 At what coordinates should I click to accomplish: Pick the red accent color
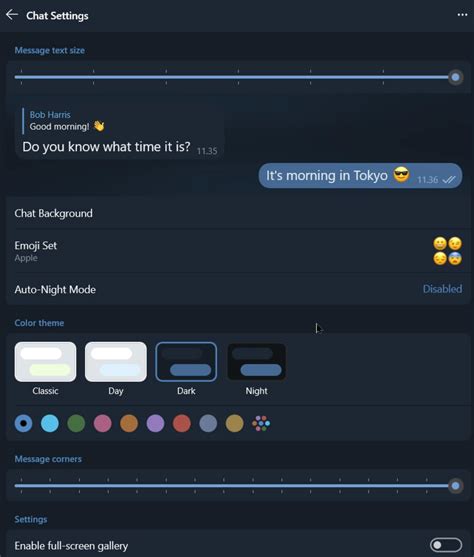point(182,423)
